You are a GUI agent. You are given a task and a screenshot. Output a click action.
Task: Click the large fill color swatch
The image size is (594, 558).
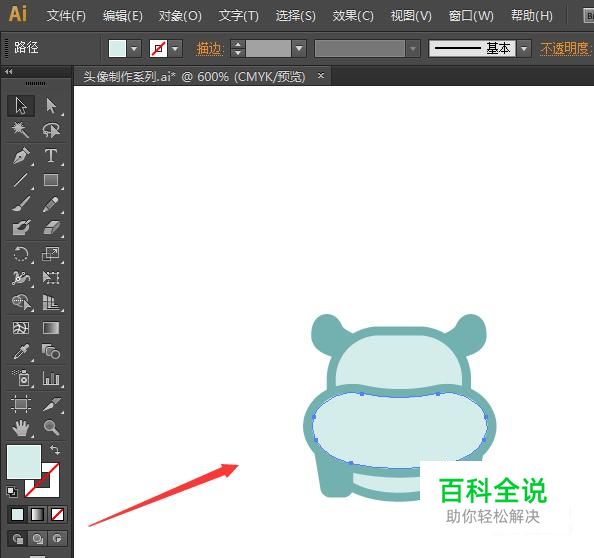pyautogui.click(x=24, y=462)
